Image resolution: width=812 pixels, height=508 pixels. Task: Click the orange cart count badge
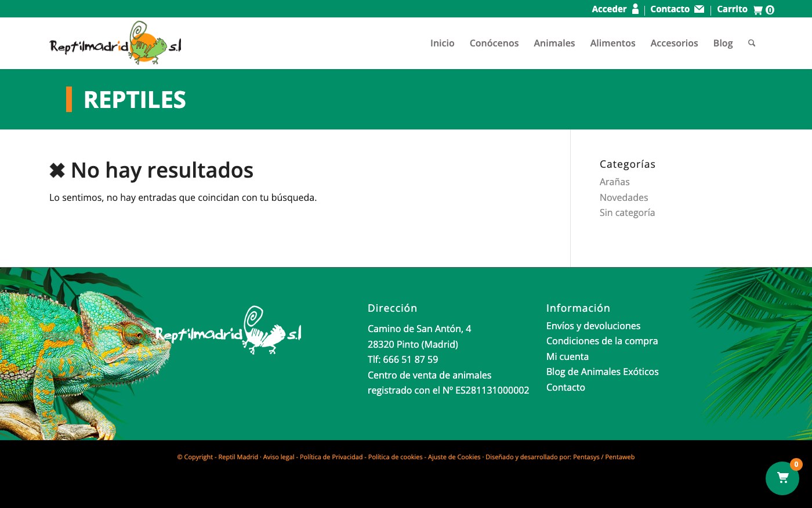click(x=796, y=464)
